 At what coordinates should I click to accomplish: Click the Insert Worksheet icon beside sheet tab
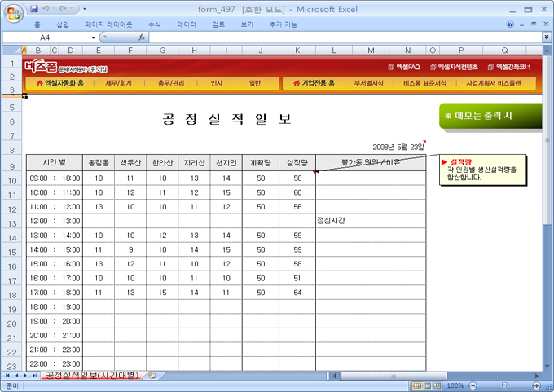pos(152,375)
